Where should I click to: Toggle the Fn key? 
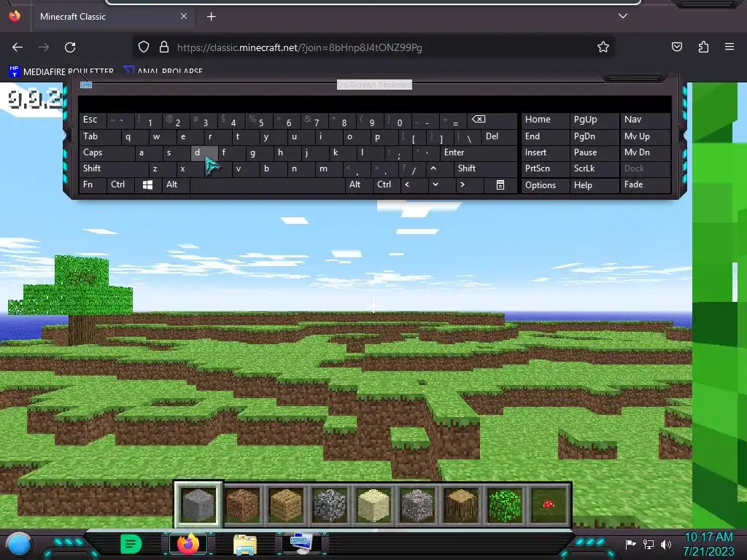(93, 184)
